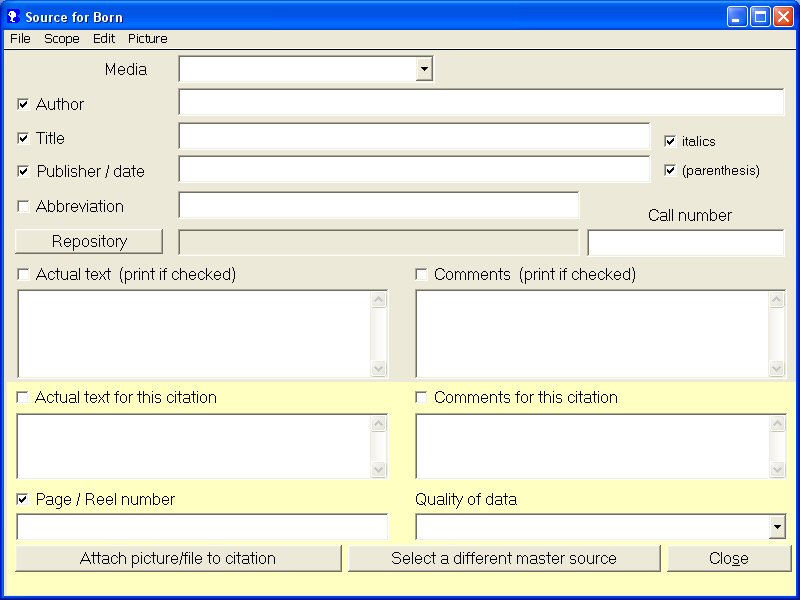The width and height of the screenshot is (800, 600).
Task: Click Attach picture/file to citation
Action: click(x=178, y=558)
